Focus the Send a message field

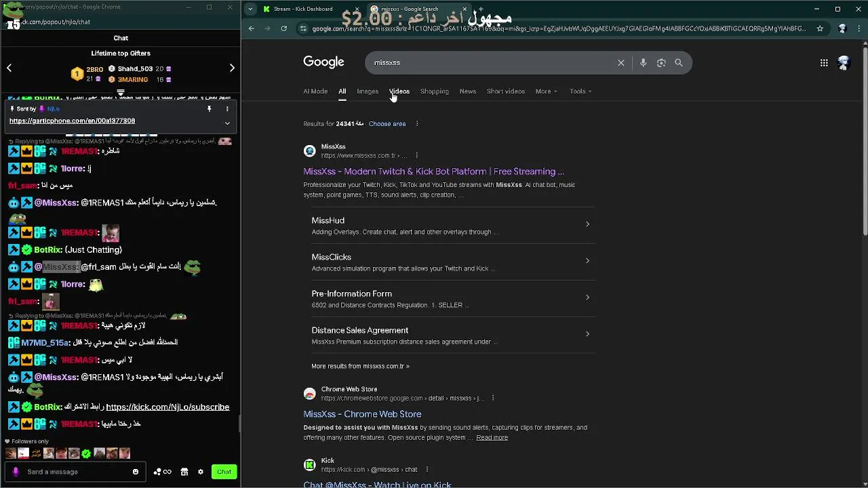pyautogui.click(x=74, y=472)
